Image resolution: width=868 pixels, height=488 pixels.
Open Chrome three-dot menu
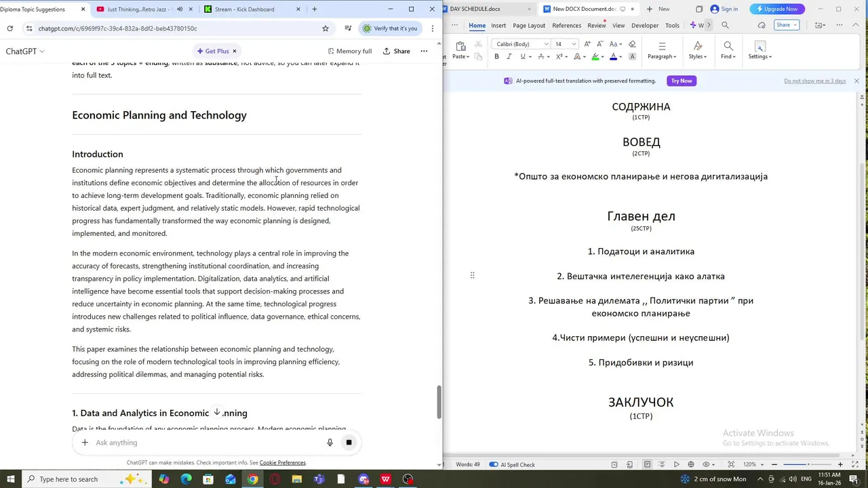click(433, 28)
